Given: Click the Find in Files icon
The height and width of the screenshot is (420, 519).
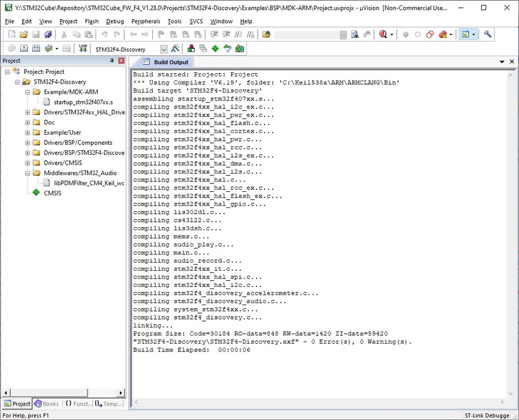Looking at the screenshot, I should [266, 34].
